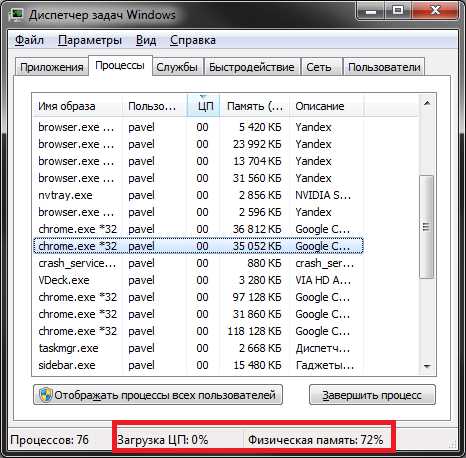Click Завершить процесс button
The width and height of the screenshot is (466, 458).
point(372,395)
